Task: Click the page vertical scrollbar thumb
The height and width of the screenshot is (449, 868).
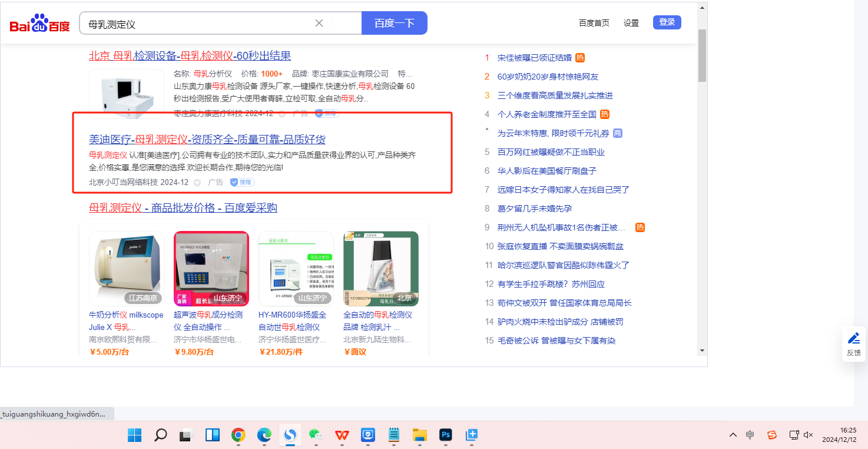Action: 701,55
